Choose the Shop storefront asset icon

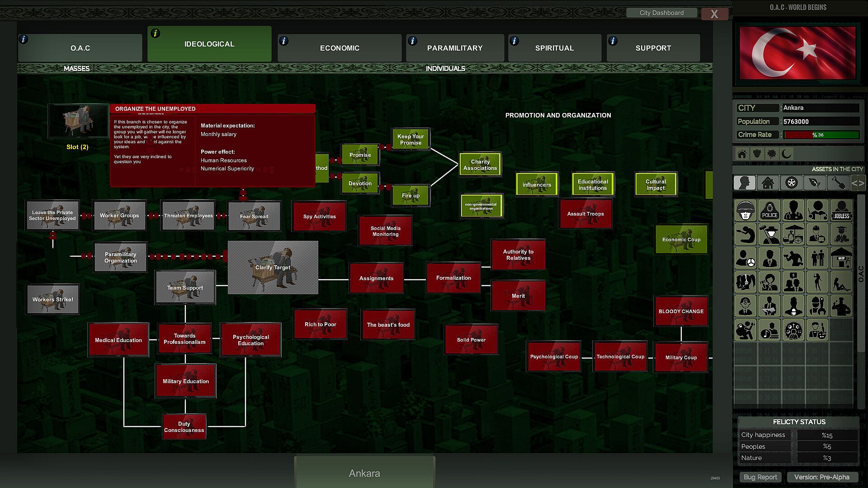tap(841, 258)
